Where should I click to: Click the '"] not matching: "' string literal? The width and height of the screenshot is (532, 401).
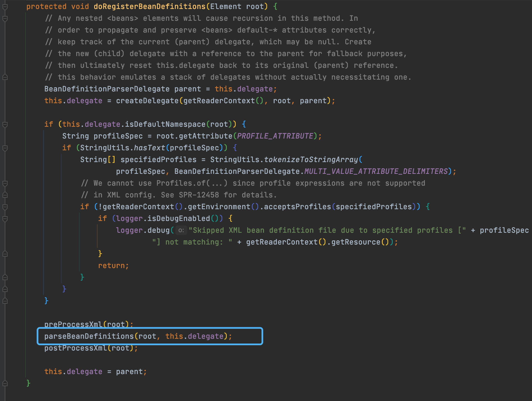[192, 242]
